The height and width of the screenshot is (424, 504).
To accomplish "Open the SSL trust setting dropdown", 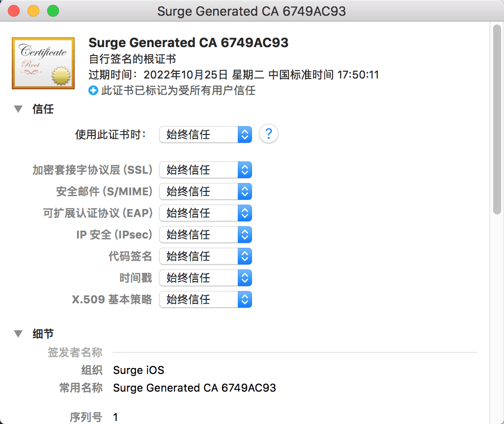I will [205, 170].
